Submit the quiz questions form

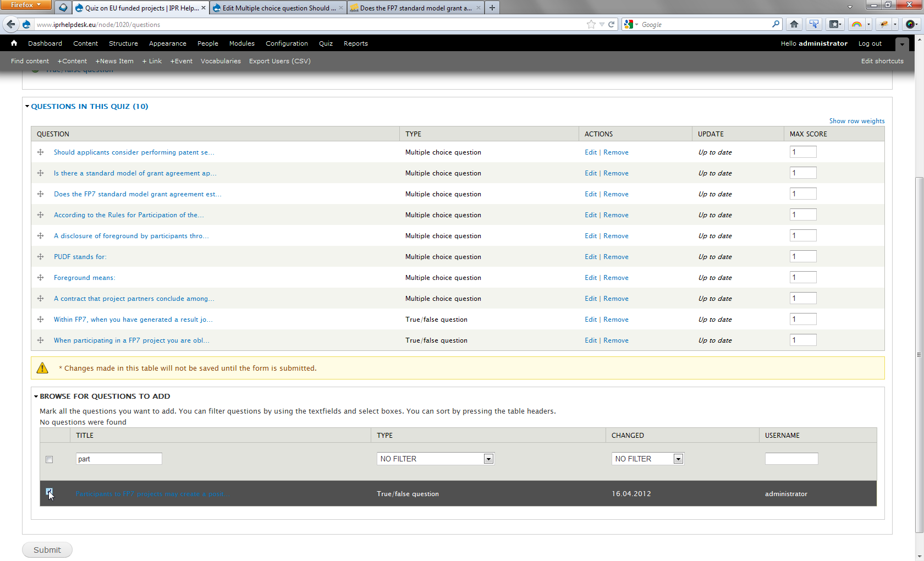(47, 549)
